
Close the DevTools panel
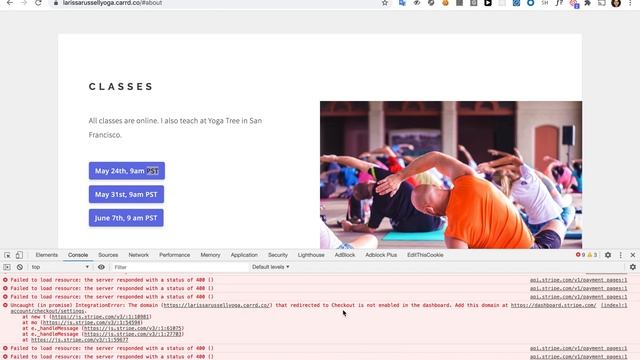(x=633, y=255)
